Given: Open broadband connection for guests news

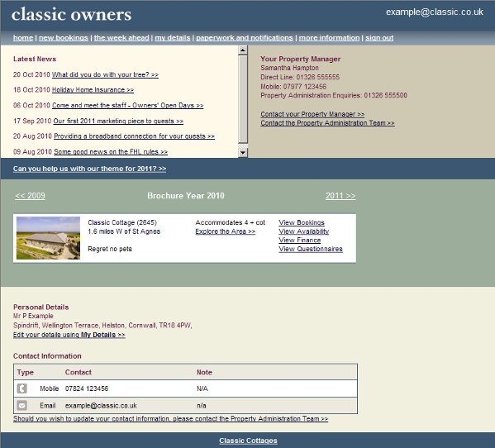Looking at the screenshot, I should [134, 136].
